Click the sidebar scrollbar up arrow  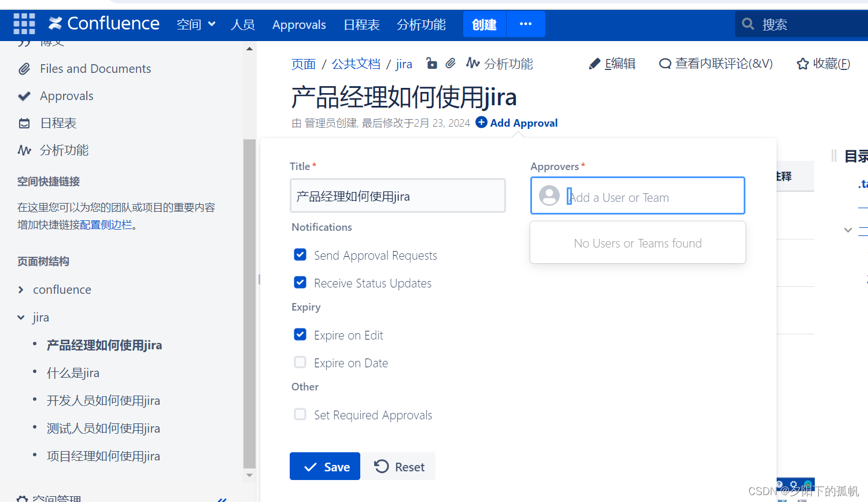pos(249,49)
